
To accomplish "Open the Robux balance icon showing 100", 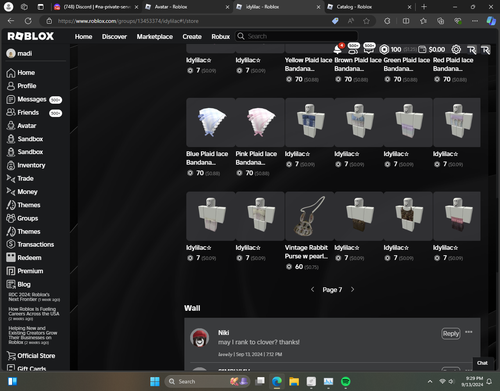I will pos(384,49).
